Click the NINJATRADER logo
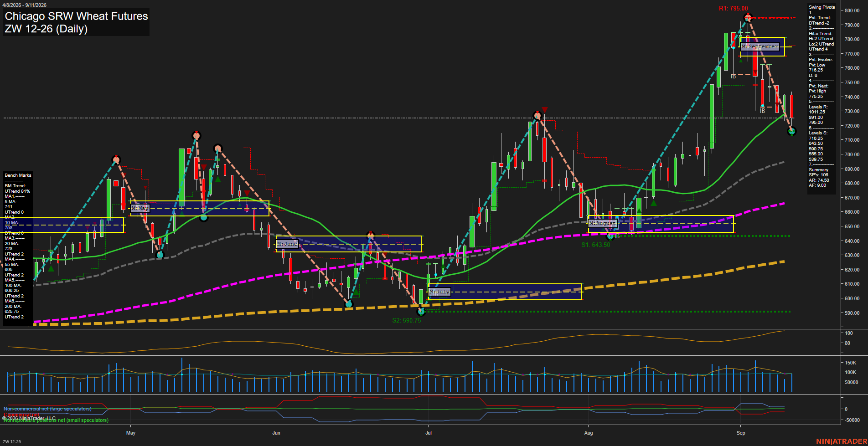 (x=842, y=441)
